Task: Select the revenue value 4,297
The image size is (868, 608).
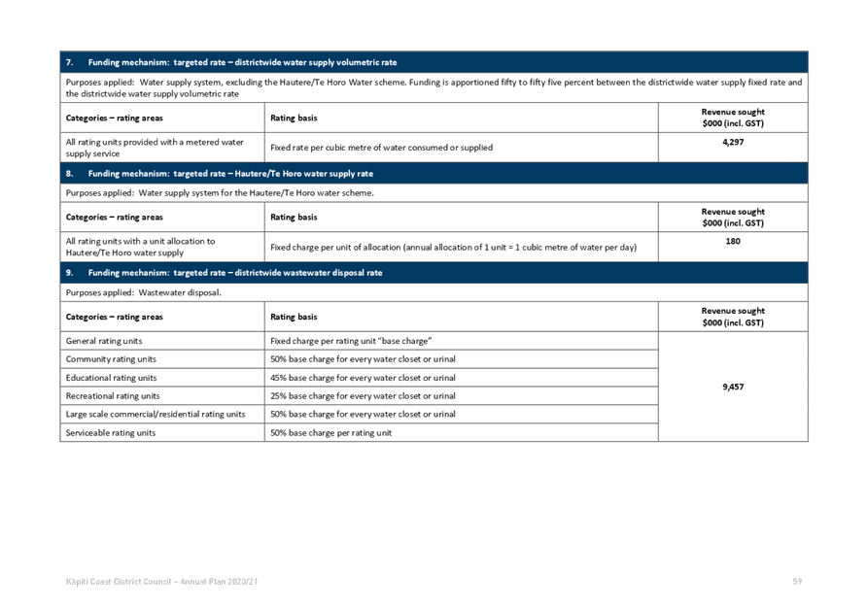Action: 733,142
